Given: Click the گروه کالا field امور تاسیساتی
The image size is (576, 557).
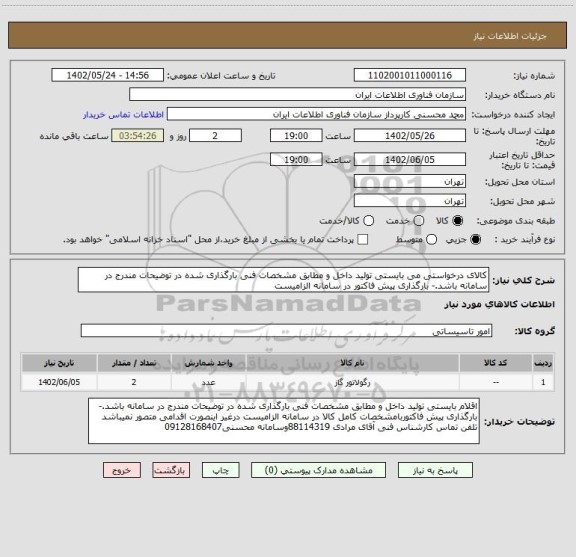Looking at the screenshot, I should tap(286, 331).
